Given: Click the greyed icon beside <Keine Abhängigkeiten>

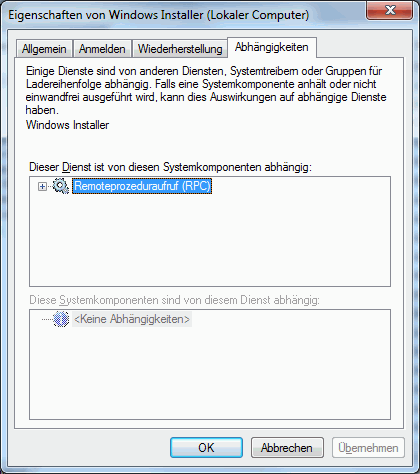Looking at the screenshot, I should point(61,319).
